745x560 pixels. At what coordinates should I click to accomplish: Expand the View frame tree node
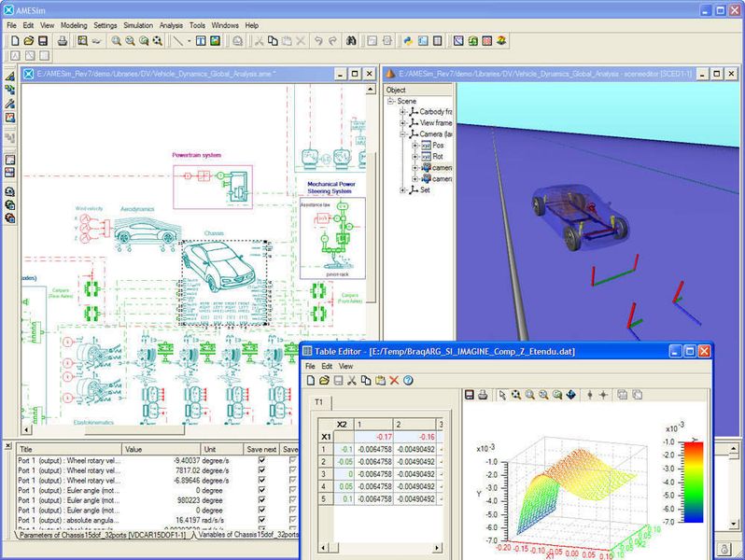click(x=403, y=123)
